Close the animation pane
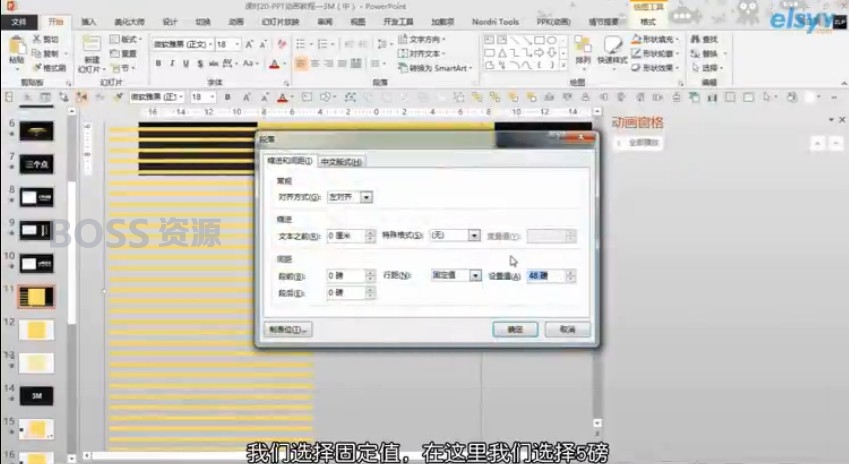 (x=842, y=120)
